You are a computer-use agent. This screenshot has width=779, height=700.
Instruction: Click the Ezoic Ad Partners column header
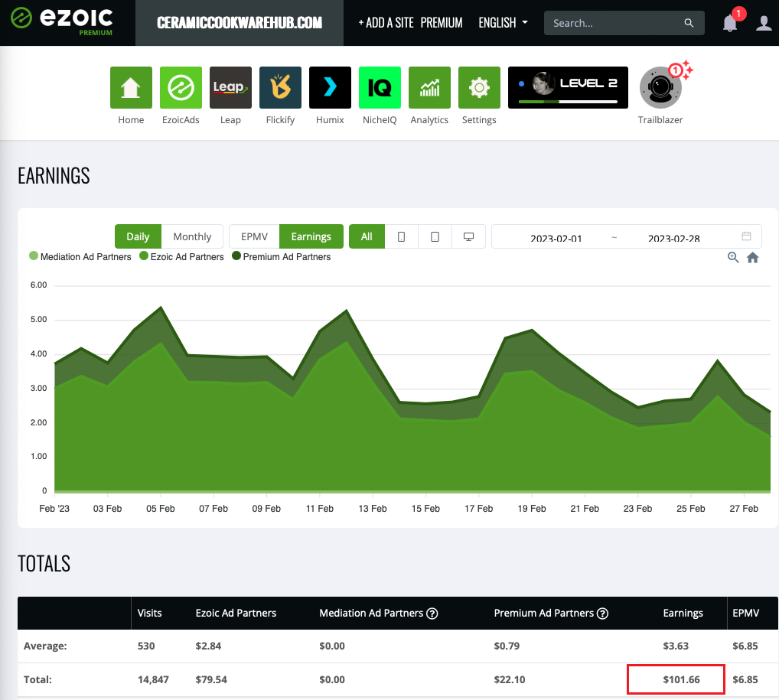pyautogui.click(x=236, y=613)
